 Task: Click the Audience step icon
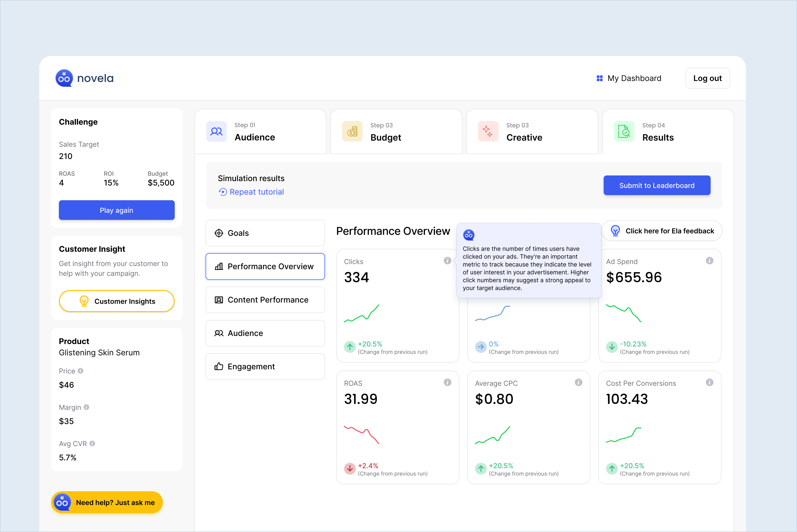(216, 131)
